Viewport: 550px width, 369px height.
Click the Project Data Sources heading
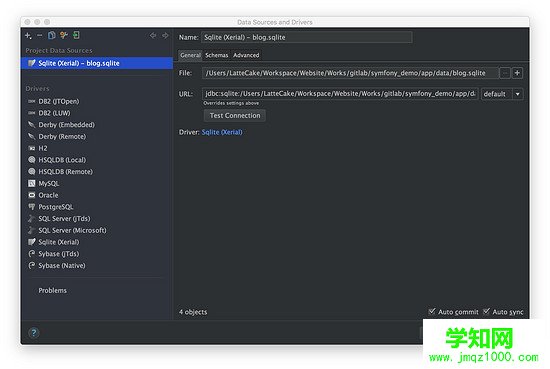tap(59, 51)
